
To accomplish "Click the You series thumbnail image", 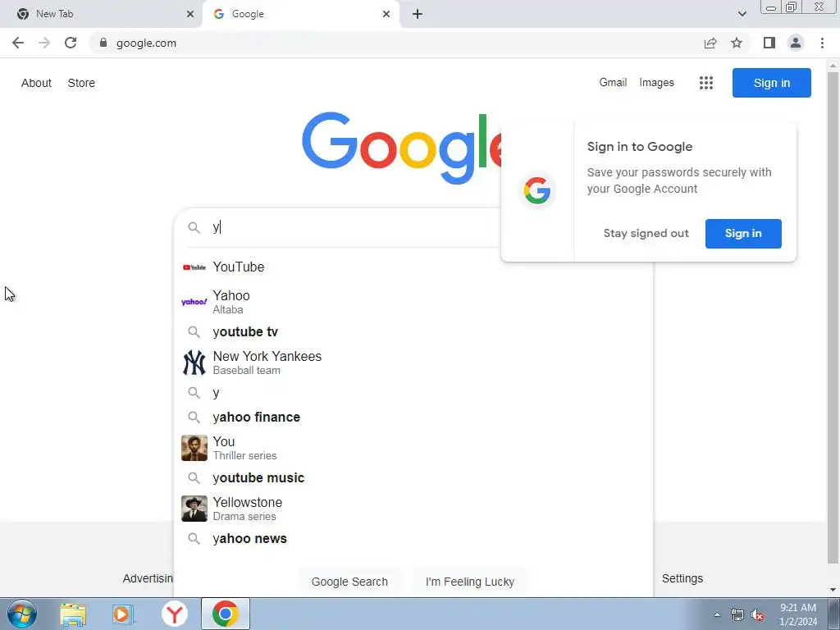I will click(x=194, y=448).
